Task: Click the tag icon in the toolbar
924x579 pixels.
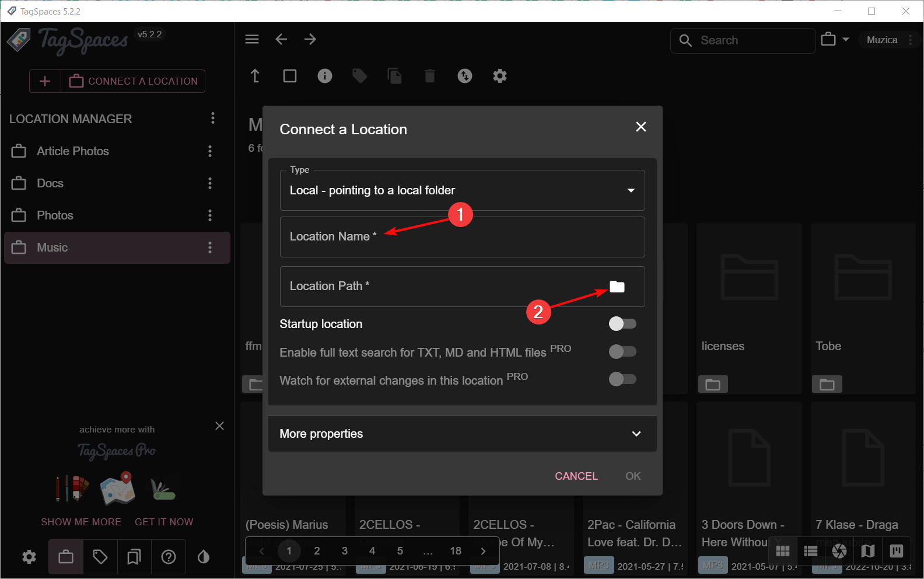Action: [360, 76]
